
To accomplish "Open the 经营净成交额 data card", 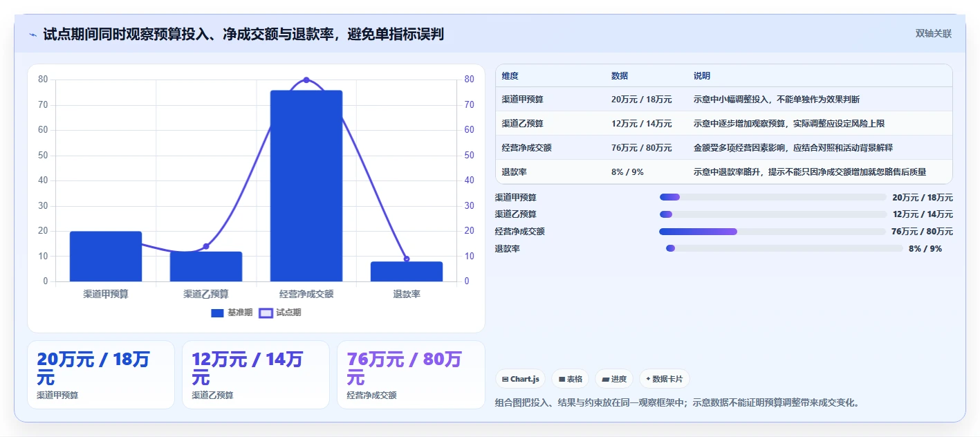I will click(411, 375).
